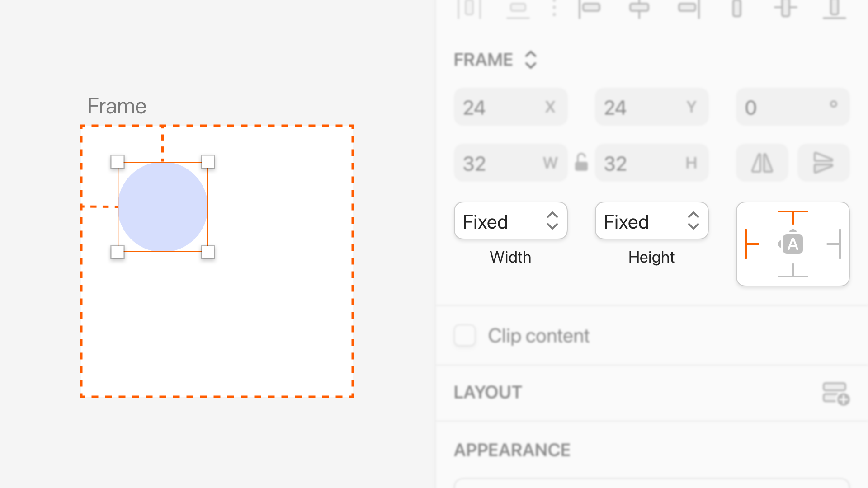Flip the selected circle horizontally
The height and width of the screenshot is (488, 868).
[762, 163]
